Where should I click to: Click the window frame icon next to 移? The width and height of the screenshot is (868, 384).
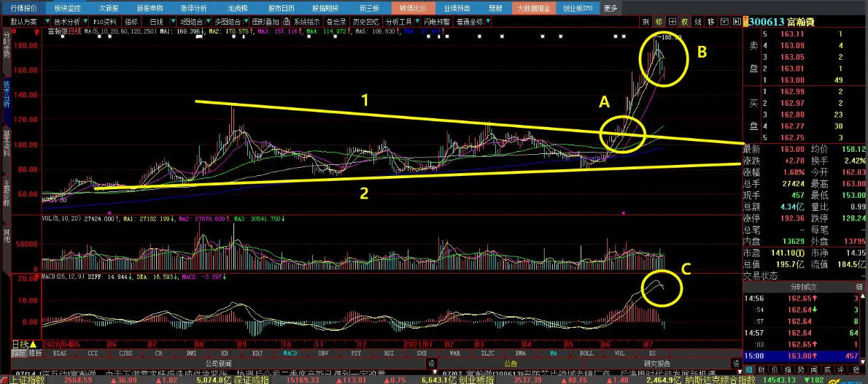(724, 22)
